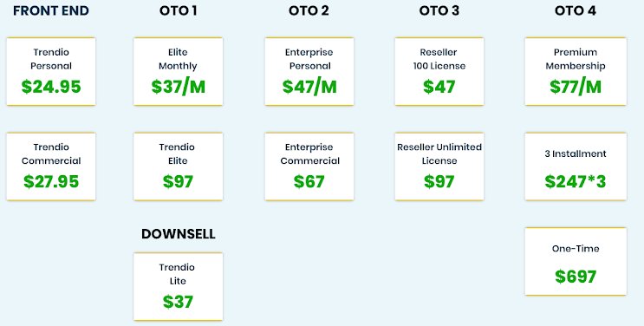
Task: Pick the One-Time $697 card
Action: pyautogui.click(x=576, y=262)
